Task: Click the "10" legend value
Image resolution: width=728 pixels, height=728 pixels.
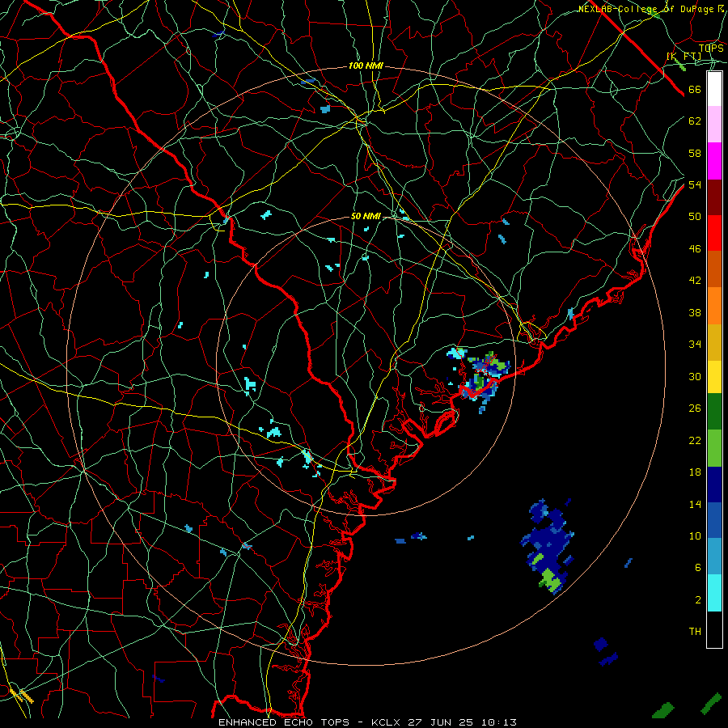Action: coord(695,535)
